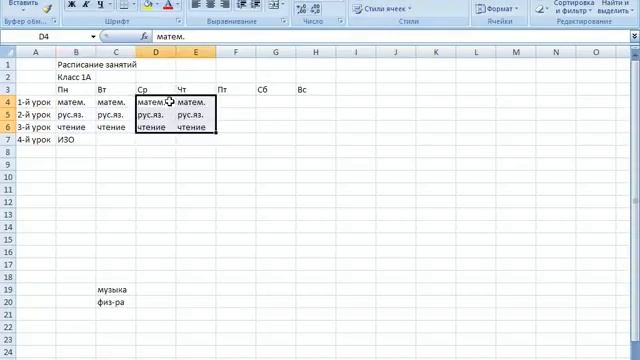Select column H header
This screenshot has height=360, width=640.
316,52
